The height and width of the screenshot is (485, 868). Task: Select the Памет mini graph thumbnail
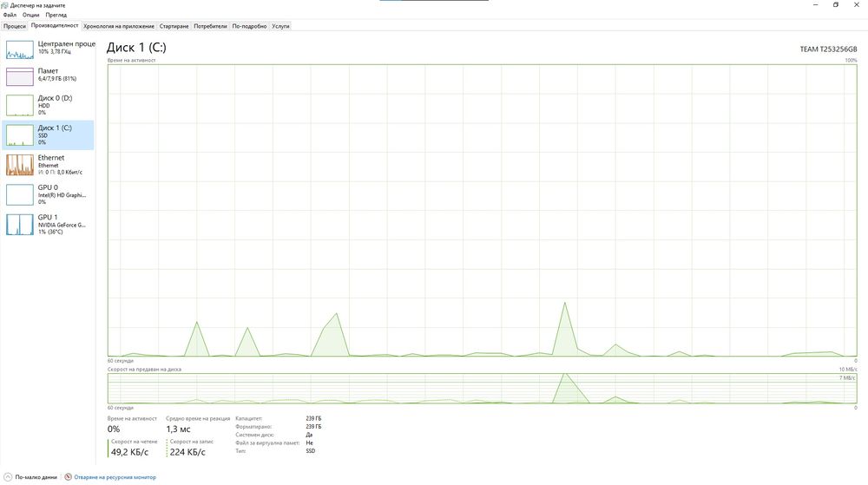(20, 77)
